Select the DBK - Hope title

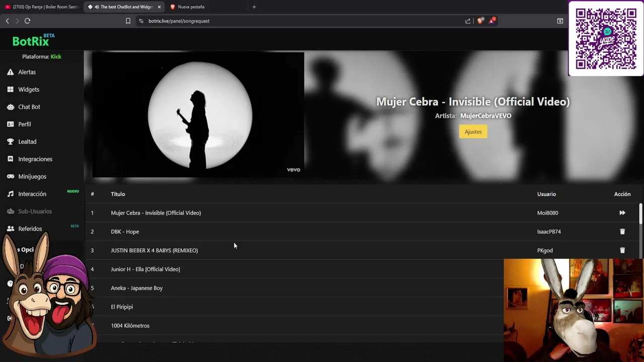pos(125,232)
